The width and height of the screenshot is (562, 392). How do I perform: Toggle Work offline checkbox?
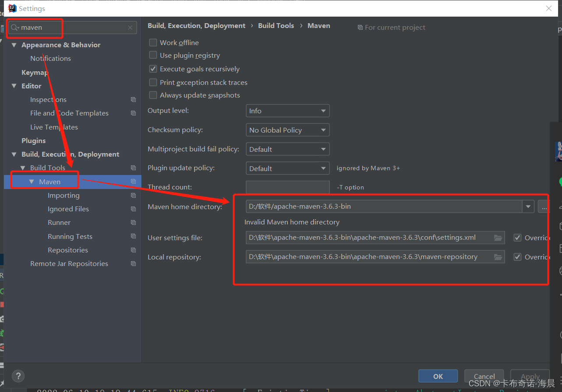click(x=153, y=42)
